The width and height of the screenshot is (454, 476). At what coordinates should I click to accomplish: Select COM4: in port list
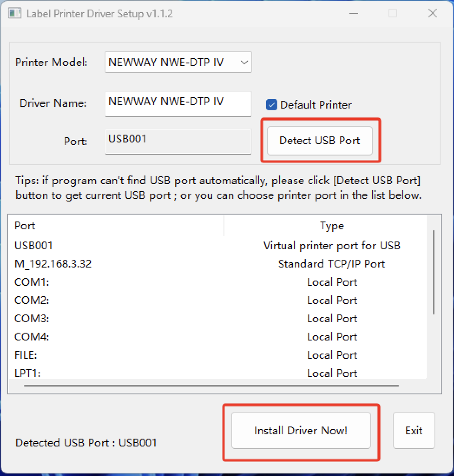[217, 336]
